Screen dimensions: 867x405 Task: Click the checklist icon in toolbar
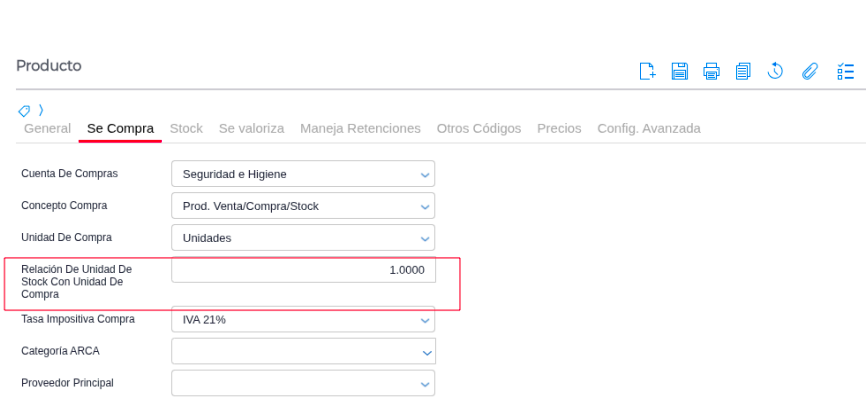click(x=845, y=71)
